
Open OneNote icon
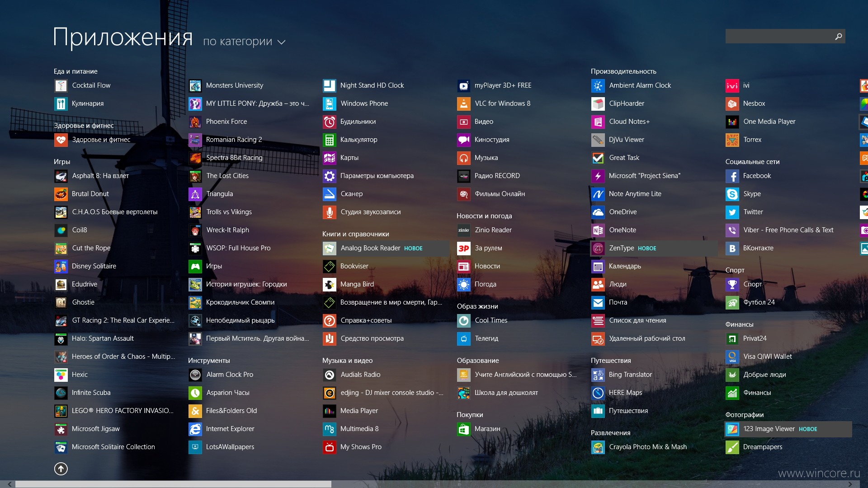pos(598,230)
